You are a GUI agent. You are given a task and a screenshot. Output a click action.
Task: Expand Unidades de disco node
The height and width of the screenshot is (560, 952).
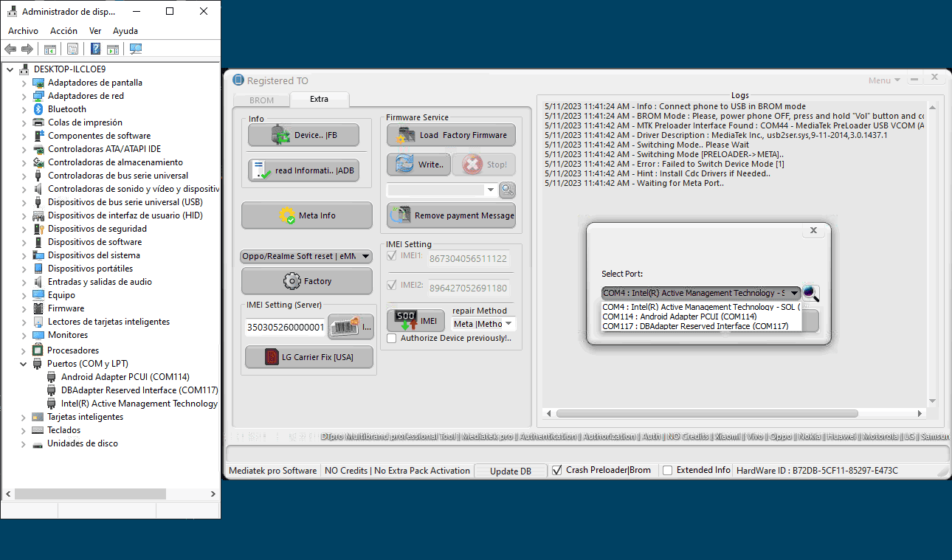pyautogui.click(x=24, y=443)
